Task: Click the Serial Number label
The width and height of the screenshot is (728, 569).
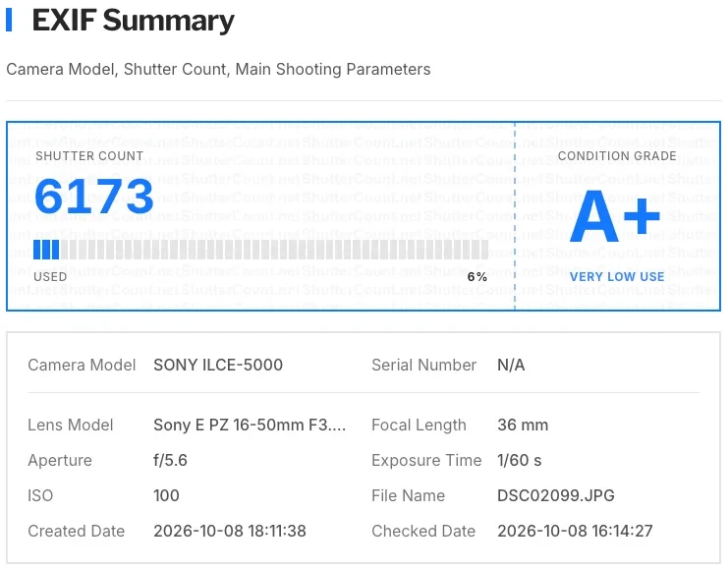Action: (423, 366)
